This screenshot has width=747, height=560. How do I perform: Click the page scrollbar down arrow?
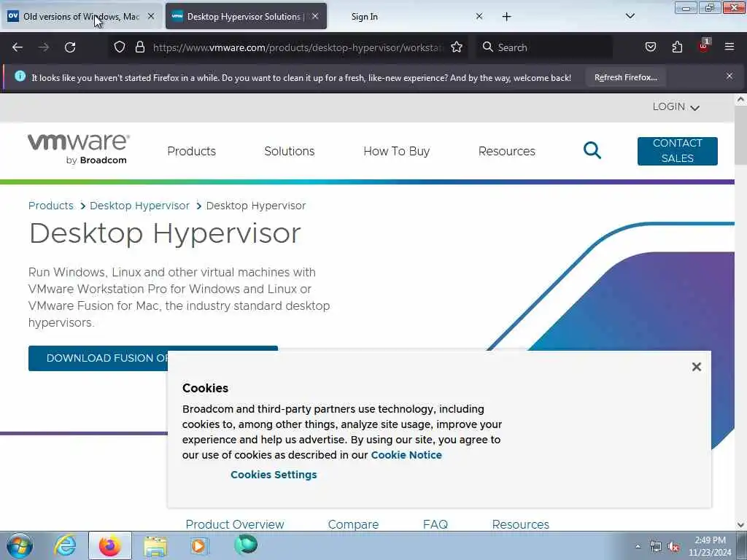point(740,525)
